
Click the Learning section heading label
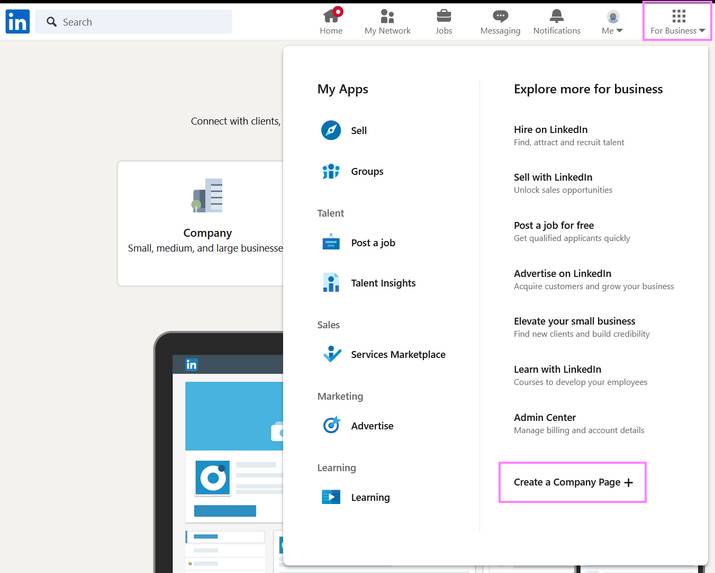(x=337, y=468)
